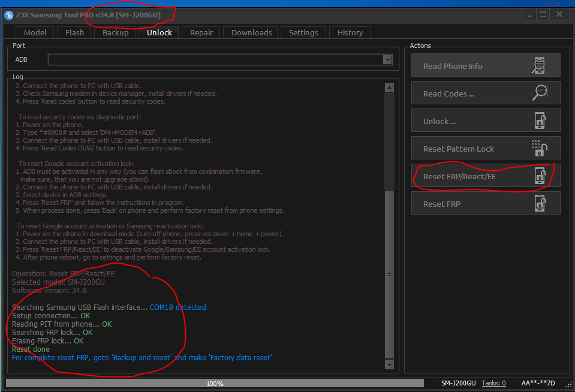Click the 'For complete reset FRP' instruction line
The image size is (575, 392).
(x=142, y=357)
